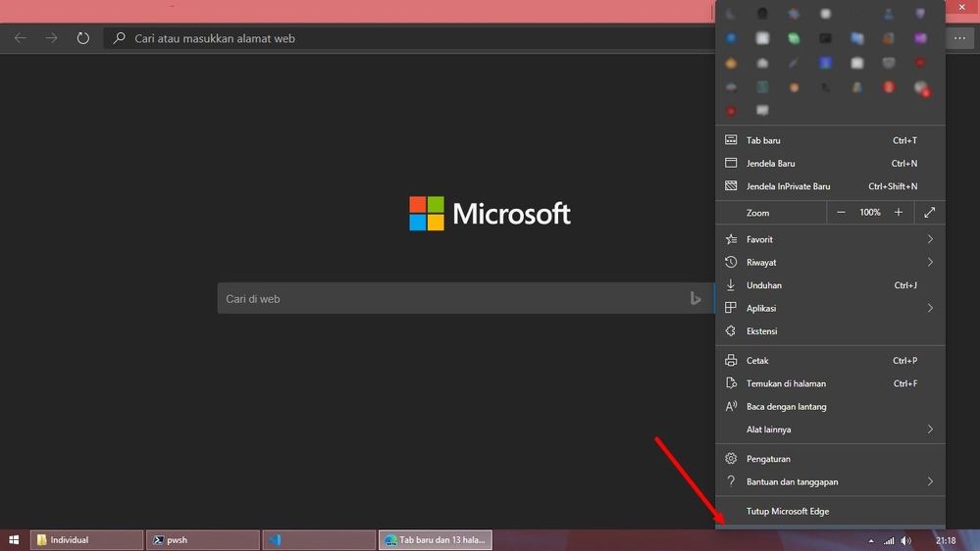The image size is (980, 551).
Task: Click the 'Tab baru dan 13 hala...' taskbar button
Action: coord(435,540)
